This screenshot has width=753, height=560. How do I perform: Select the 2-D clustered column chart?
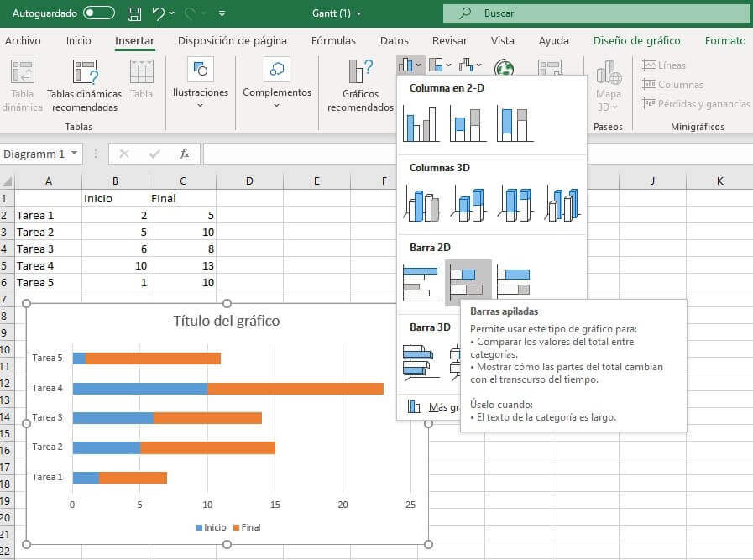(x=421, y=123)
